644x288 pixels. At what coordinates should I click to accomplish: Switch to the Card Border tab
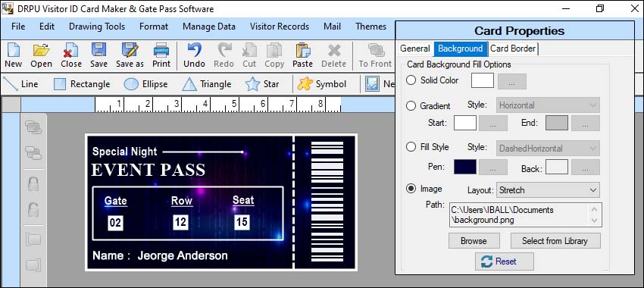(x=513, y=49)
